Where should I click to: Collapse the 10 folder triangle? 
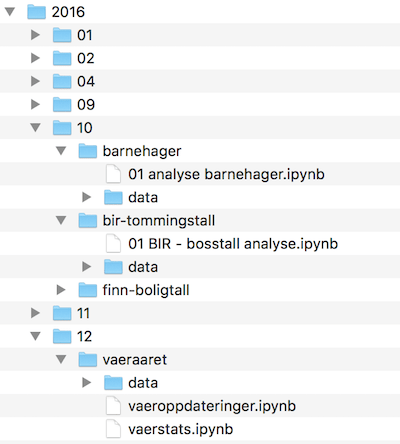click(x=35, y=128)
